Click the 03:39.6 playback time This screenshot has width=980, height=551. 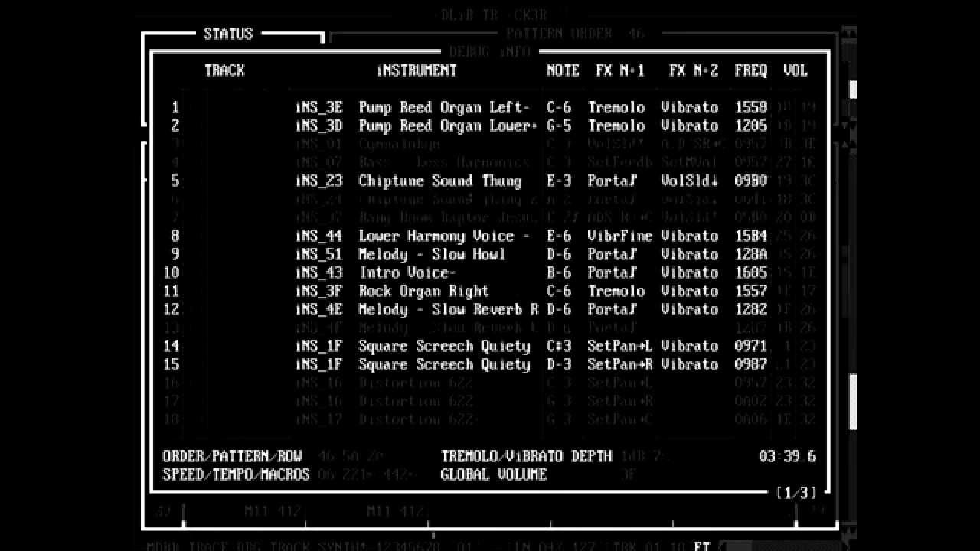pyautogui.click(x=787, y=457)
